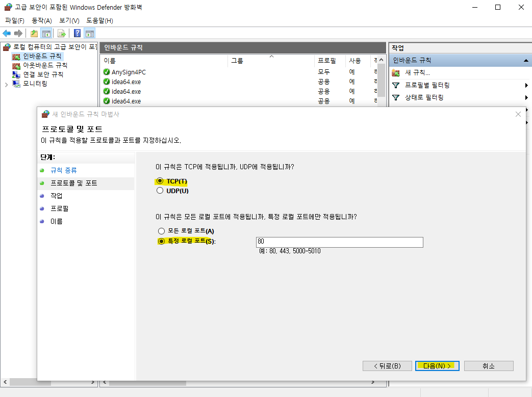Click the 취소 button

coord(489,366)
